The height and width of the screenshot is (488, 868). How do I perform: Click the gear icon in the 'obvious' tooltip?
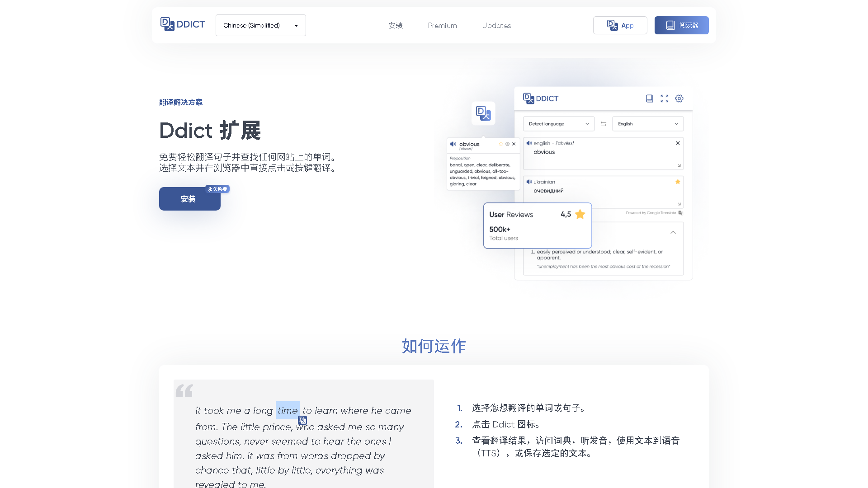click(507, 144)
